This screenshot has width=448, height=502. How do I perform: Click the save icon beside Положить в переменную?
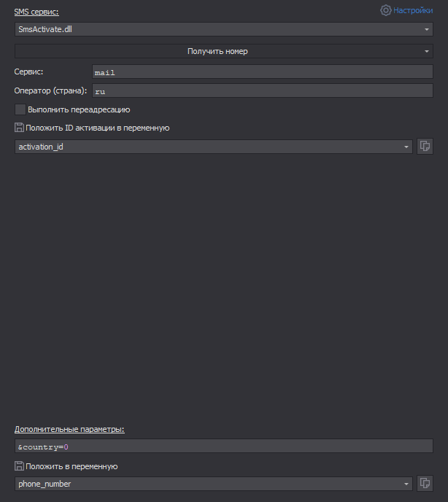tap(19, 466)
